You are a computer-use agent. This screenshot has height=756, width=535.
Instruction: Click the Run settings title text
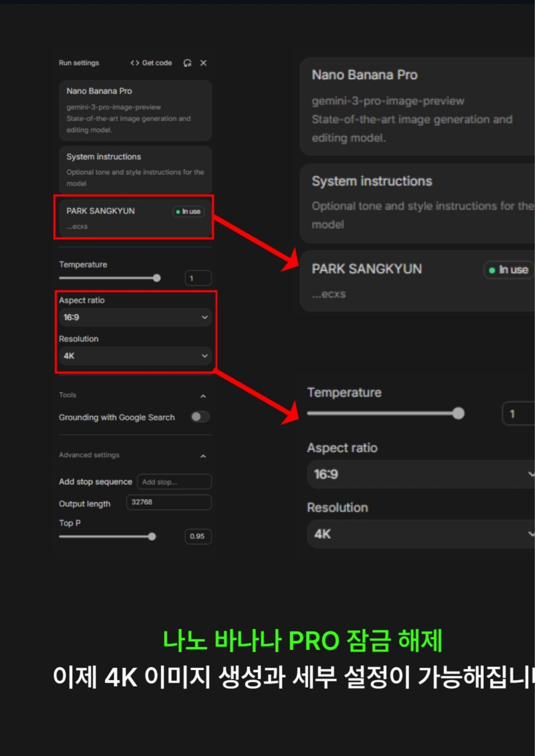coord(79,63)
